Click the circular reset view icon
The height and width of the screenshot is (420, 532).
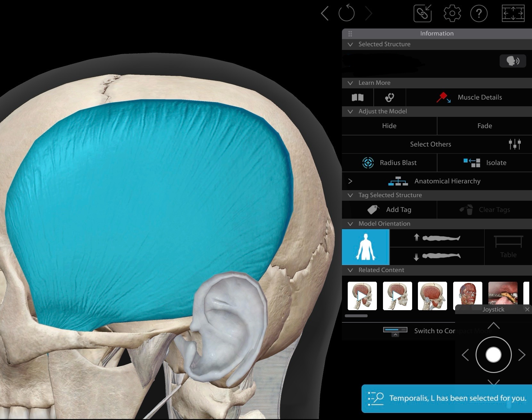[346, 13]
